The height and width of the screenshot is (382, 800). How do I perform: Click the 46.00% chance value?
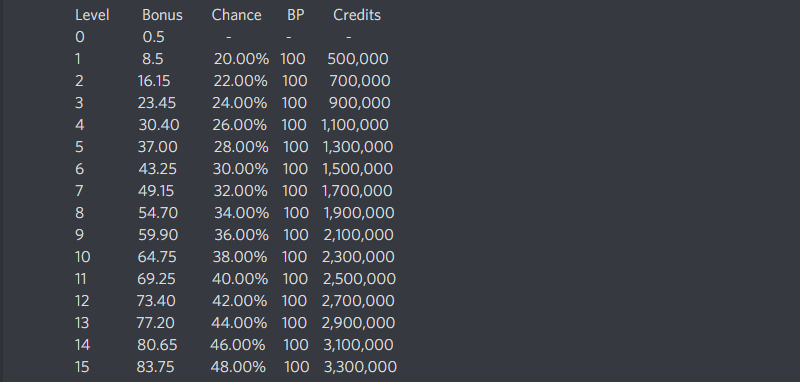pyautogui.click(x=238, y=345)
